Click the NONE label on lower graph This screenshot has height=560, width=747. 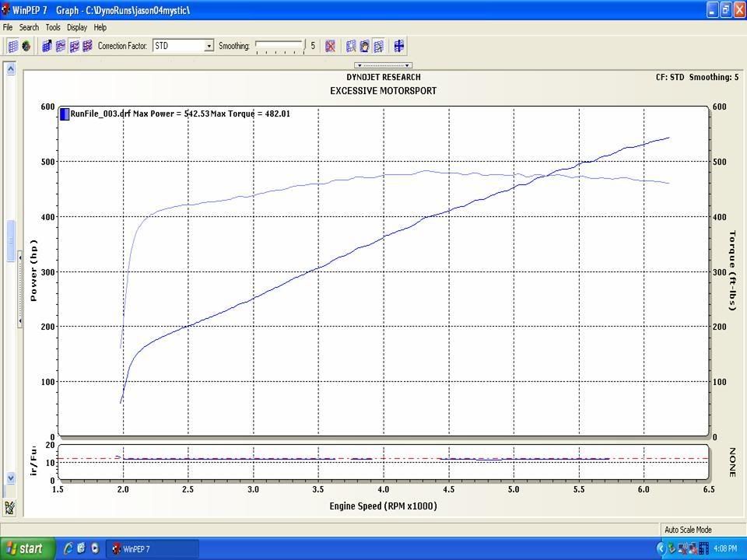[733, 462]
